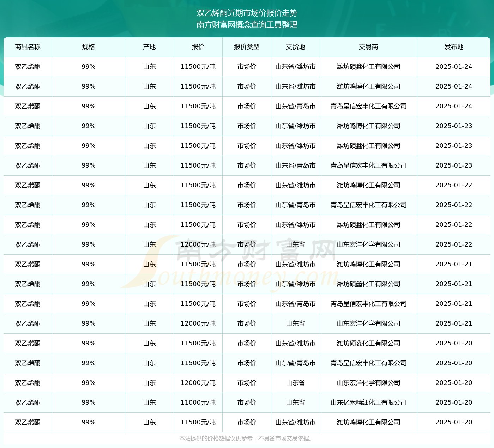Image resolution: width=494 pixels, height=448 pixels.
Task: Click 山东省/青岛市 in the 2025-01-24 row
Action: (x=296, y=106)
